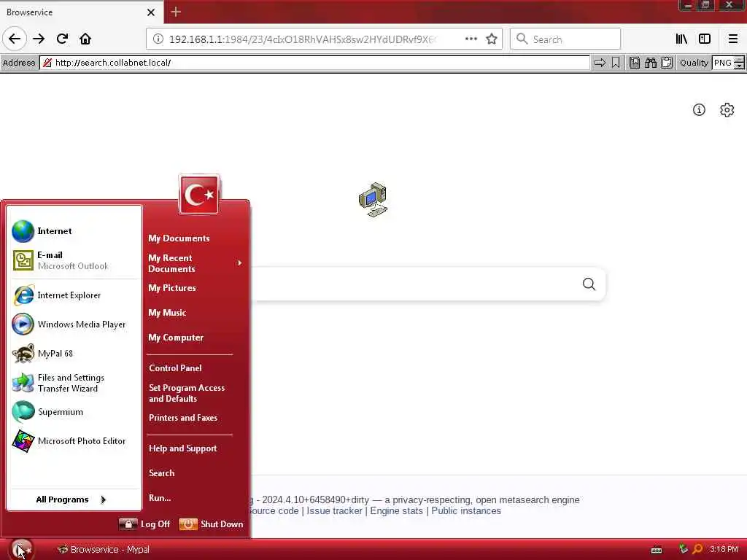Focus the toolbar Search field
This screenshot has height=560, width=747.
pyautogui.click(x=565, y=39)
